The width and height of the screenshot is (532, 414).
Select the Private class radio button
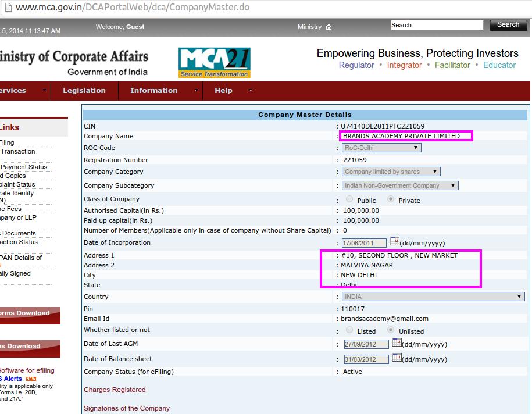pyautogui.click(x=391, y=199)
